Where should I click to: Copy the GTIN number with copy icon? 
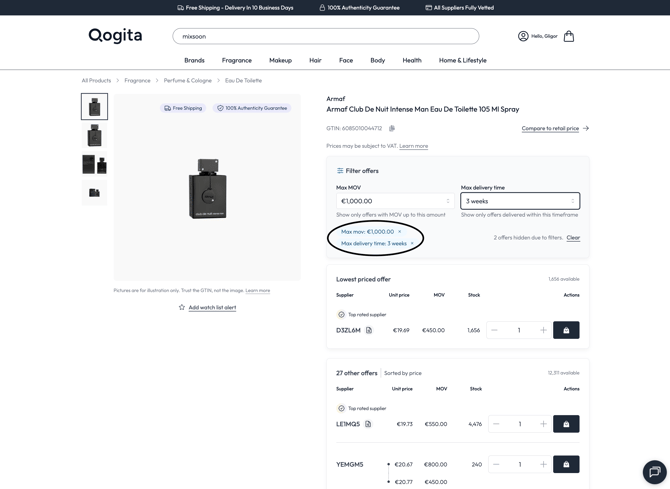click(x=392, y=128)
